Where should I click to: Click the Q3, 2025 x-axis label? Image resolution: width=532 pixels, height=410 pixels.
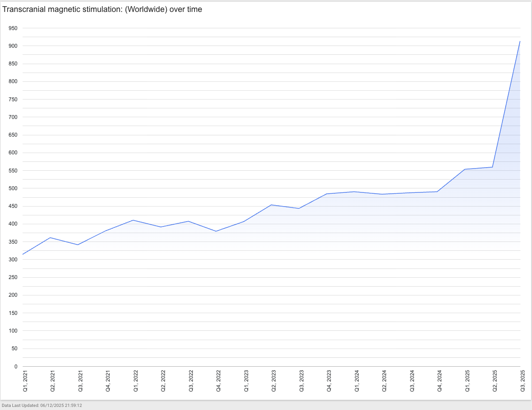point(522,381)
